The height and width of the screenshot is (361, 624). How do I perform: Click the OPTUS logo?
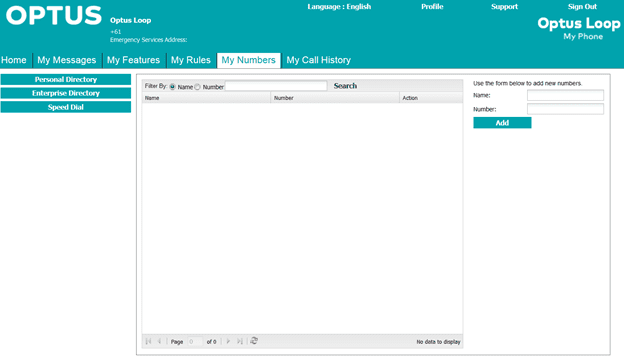coord(54,16)
